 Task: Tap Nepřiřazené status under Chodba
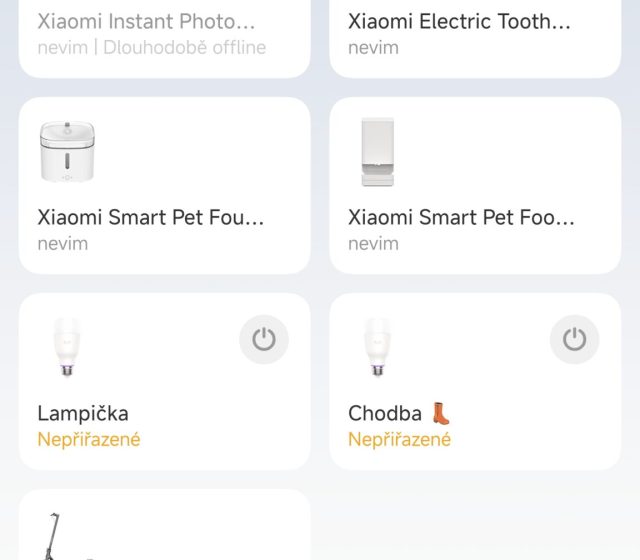tap(400, 439)
